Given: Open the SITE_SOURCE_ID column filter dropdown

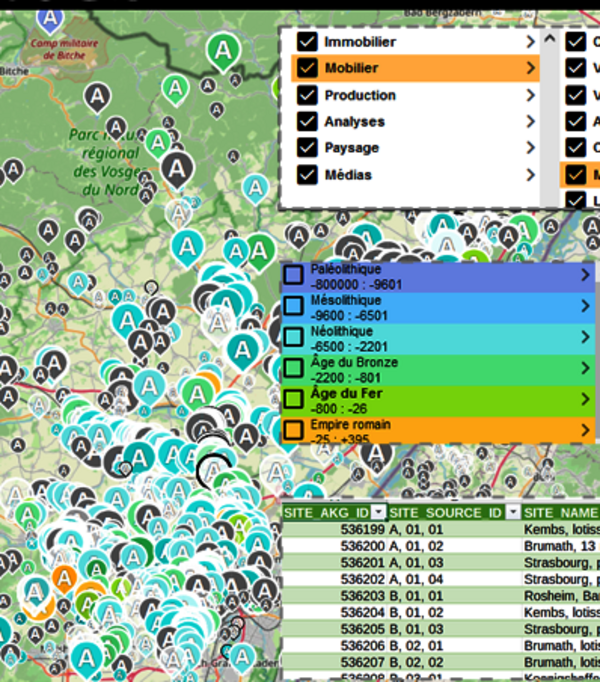Looking at the screenshot, I should (x=513, y=512).
